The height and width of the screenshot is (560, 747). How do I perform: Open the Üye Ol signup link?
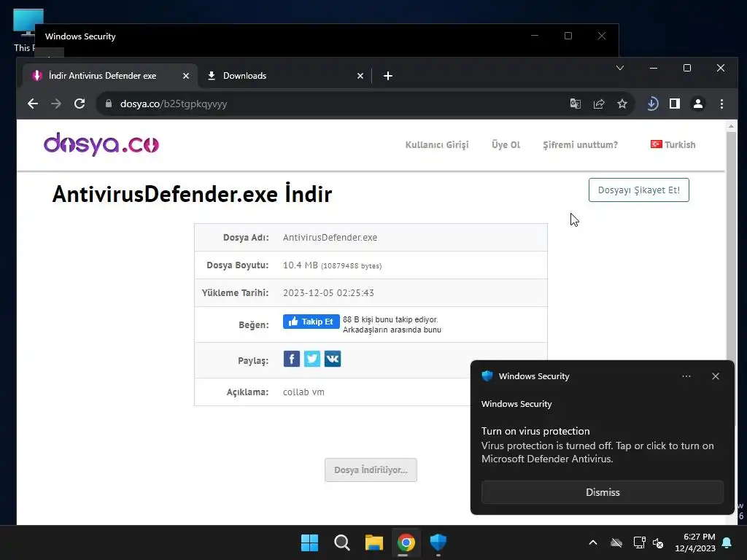(506, 145)
